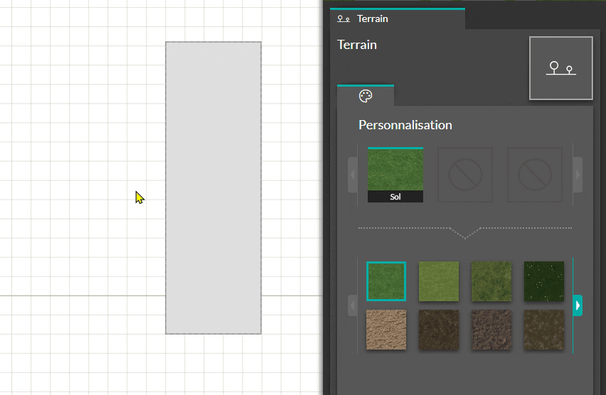Show previous material slots with left arrow

(x=352, y=175)
